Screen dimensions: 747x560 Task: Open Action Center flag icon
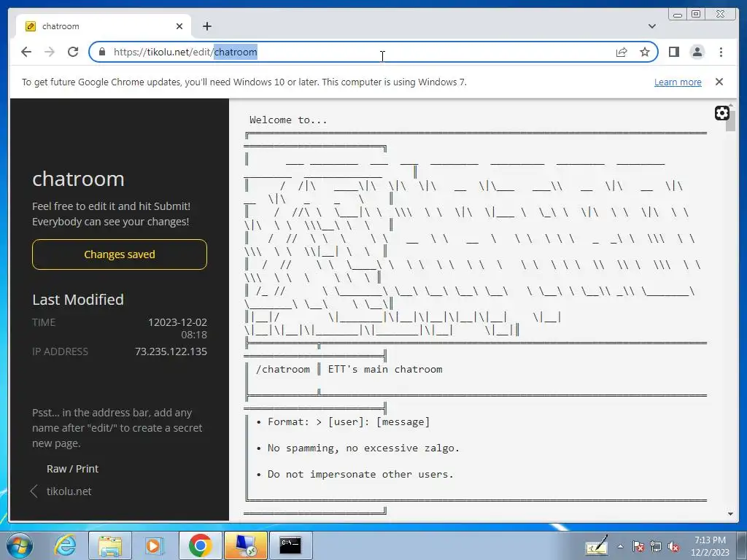coord(638,547)
